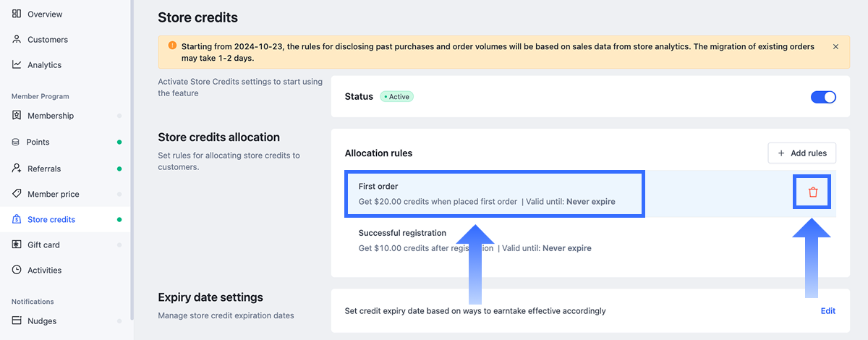Toggle the Store Credits status switch
The image size is (868, 340).
(823, 97)
